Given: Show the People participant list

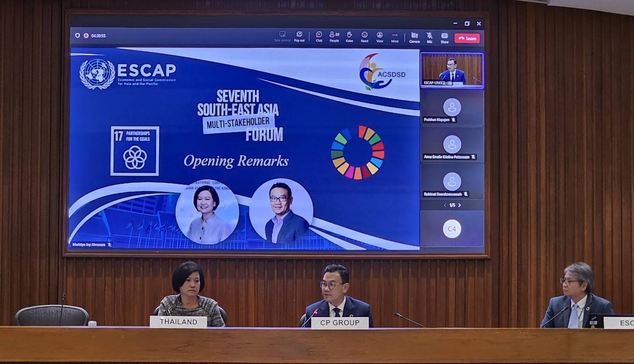Looking at the screenshot, I should [x=334, y=36].
